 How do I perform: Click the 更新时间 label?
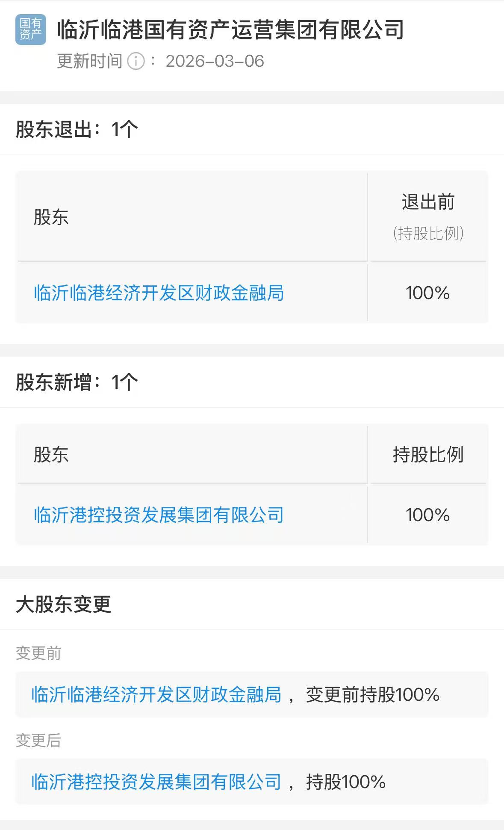(90, 61)
